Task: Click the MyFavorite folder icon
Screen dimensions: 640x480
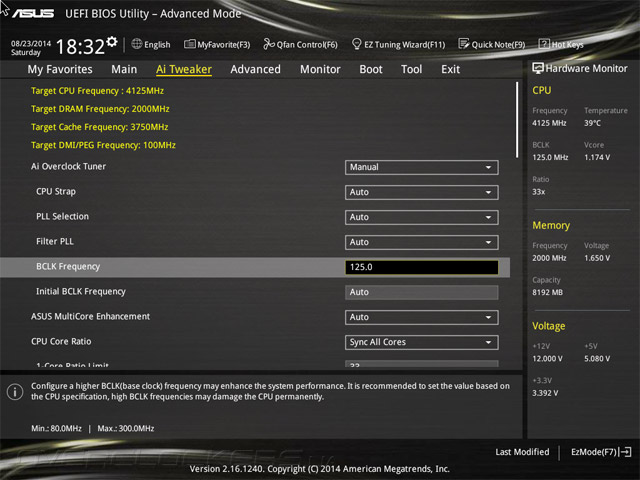Action: click(189, 44)
